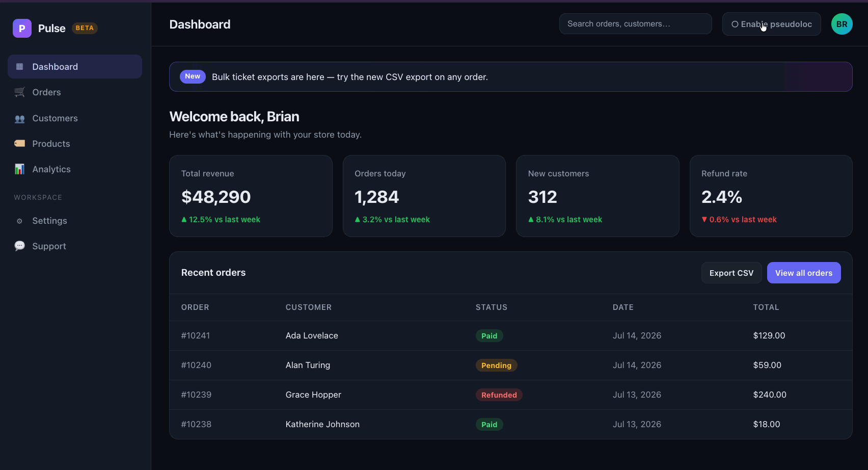Open the New customers card
The image size is (868, 470).
tap(598, 196)
